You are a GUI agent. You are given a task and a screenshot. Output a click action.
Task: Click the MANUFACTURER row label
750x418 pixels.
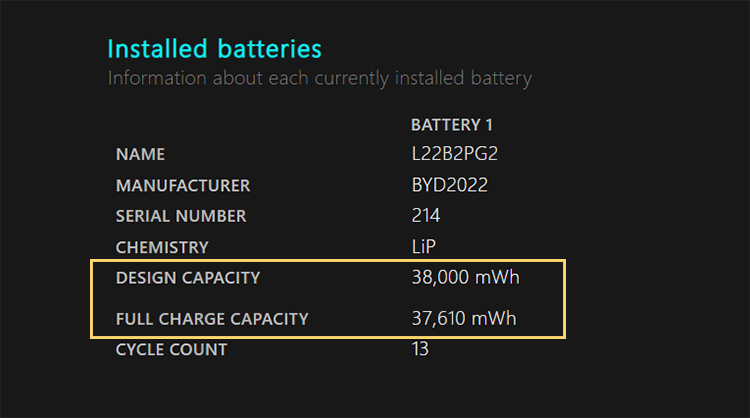(x=183, y=186)
